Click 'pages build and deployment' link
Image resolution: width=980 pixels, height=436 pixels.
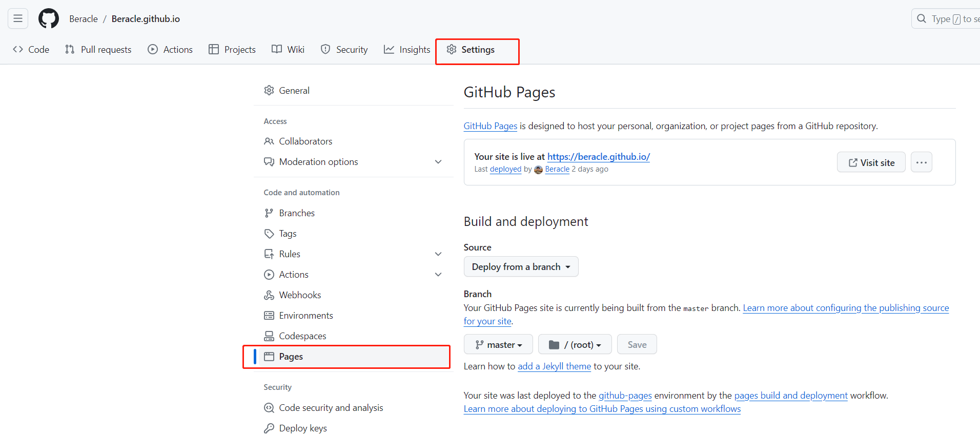point(791,396)
